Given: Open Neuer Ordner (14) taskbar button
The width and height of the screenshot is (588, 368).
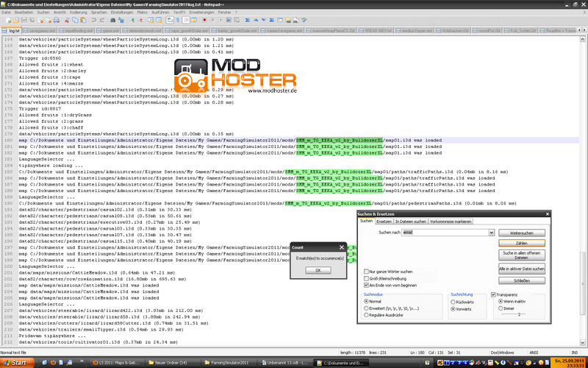Looking at the screenshot, I should pyautogui.click(x=171, y=363).
